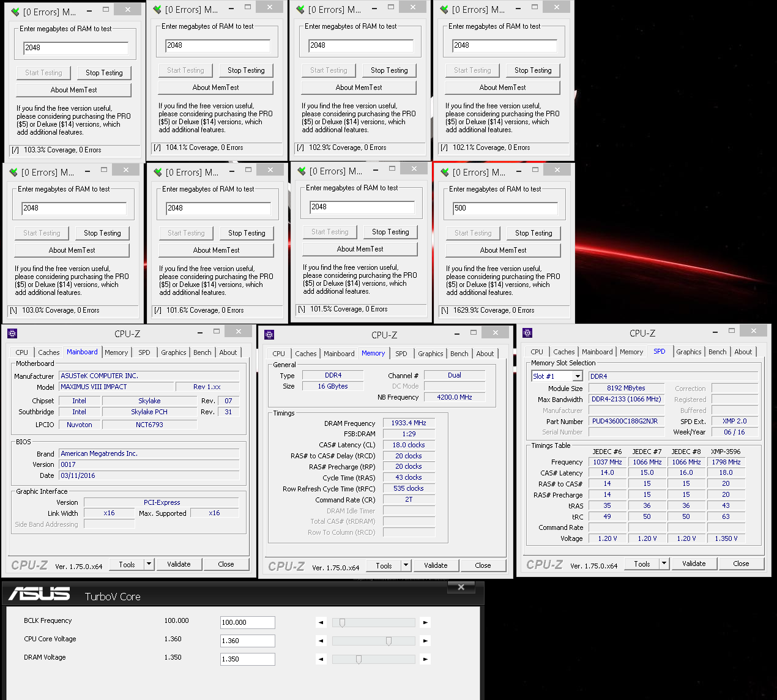Click CPU-Z app icon in the Memory window
777x700 pixels.
click(x=269, y=335)
